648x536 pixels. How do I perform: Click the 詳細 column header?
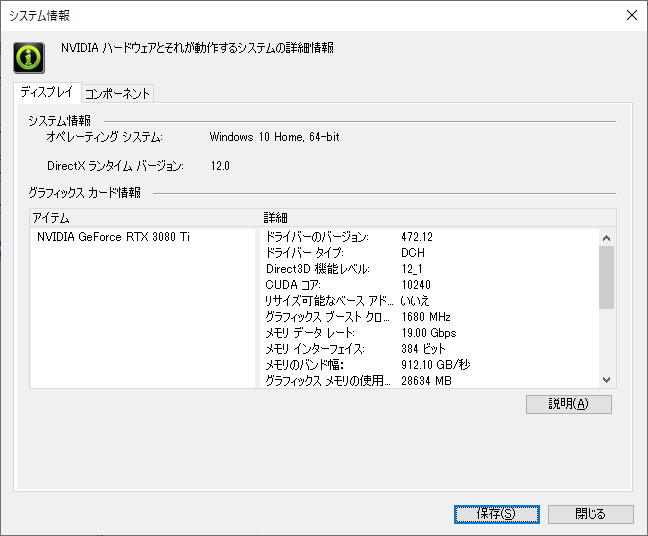[438, 218]
